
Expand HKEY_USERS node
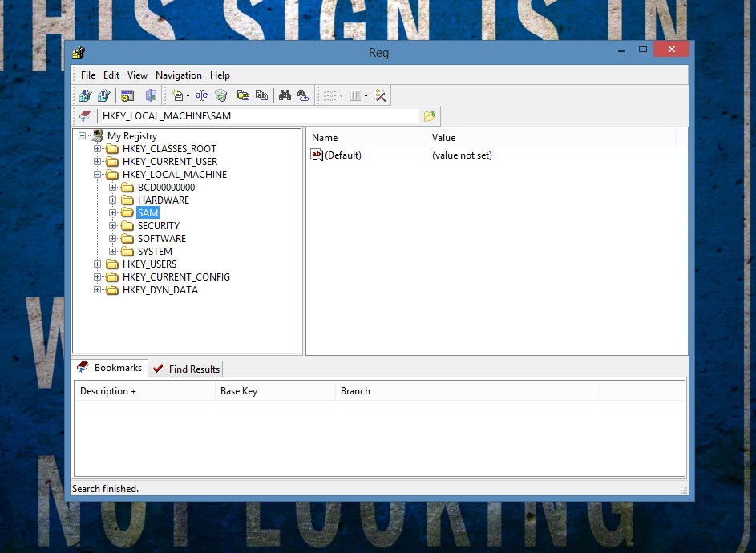click(97, 264)
